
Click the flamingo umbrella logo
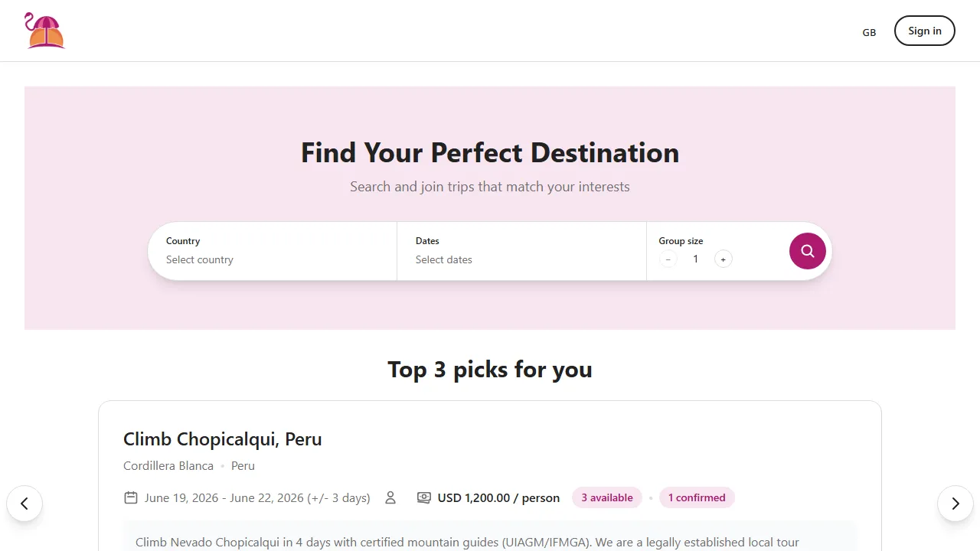(44, 31)
